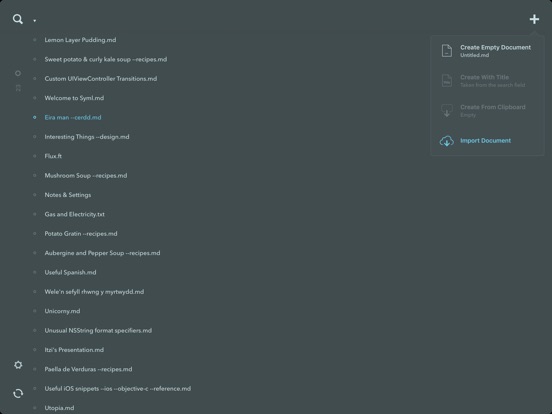Open Gas and Electricity.txt file

pyautogui.click(x=75, y=214)
